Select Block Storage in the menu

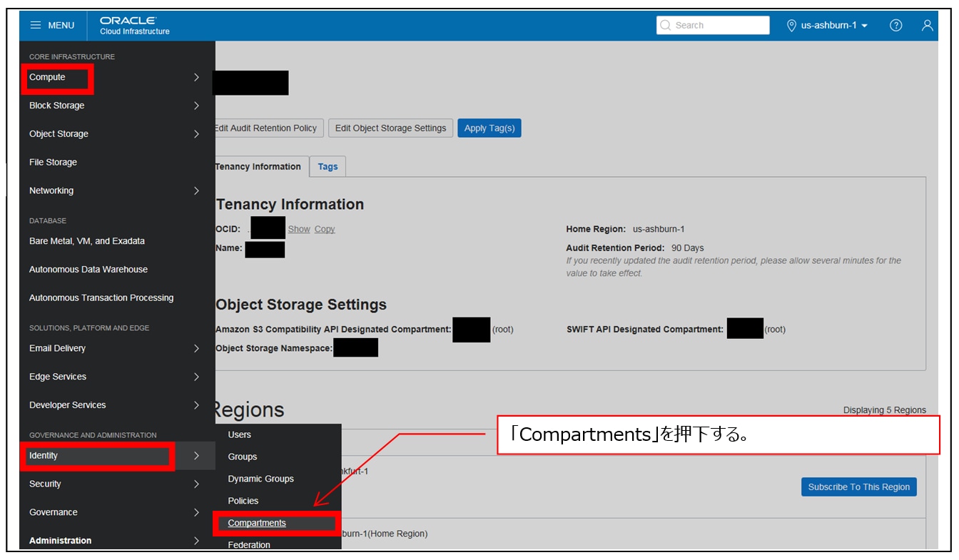click(x=56, y=106)
